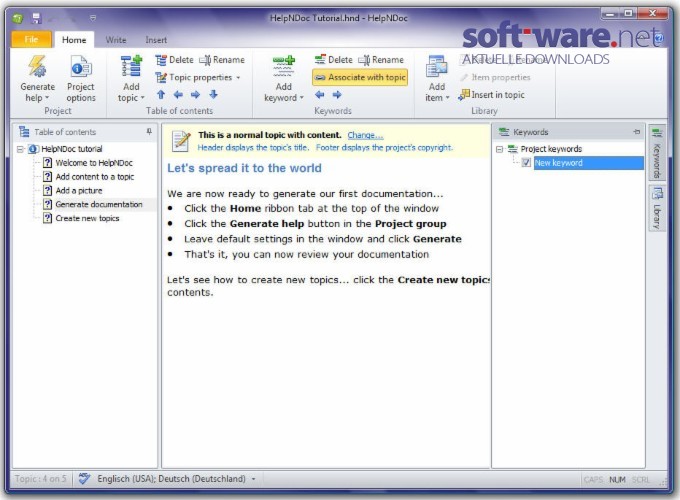Image resolution: width=680 pixels, height=500 pixels.
Task: Select Project keywords tree item
Action: [x=551, y=149]
